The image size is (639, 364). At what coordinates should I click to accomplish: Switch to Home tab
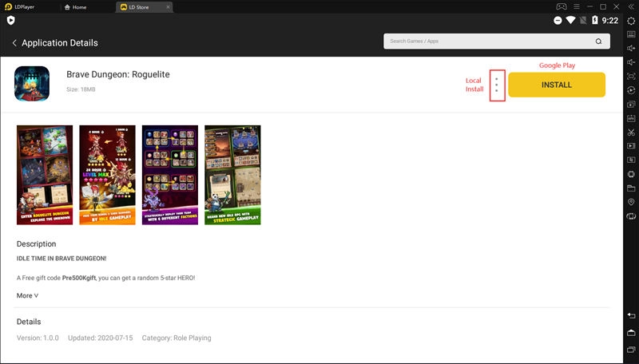tap(76, 7)
